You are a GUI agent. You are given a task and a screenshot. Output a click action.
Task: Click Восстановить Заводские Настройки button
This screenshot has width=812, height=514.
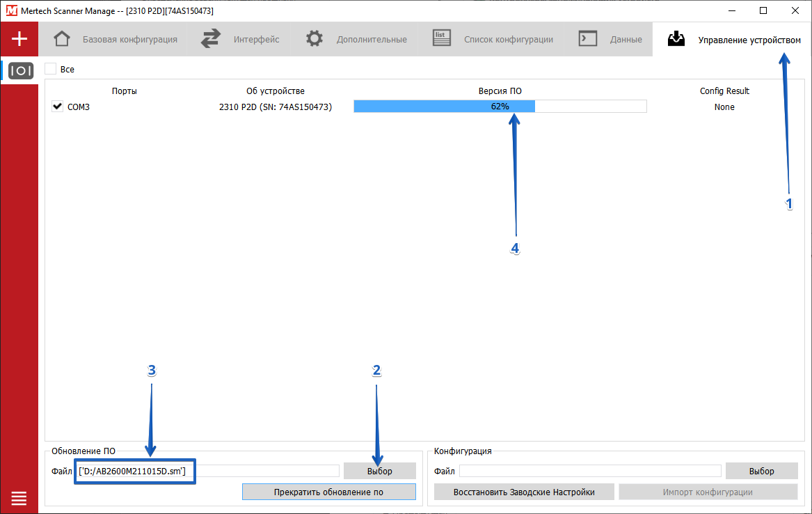pos(524,492)
